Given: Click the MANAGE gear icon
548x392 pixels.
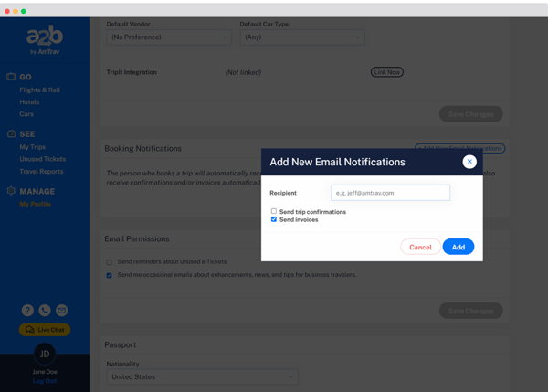Looking at the screenshot, I should point(11,191).
